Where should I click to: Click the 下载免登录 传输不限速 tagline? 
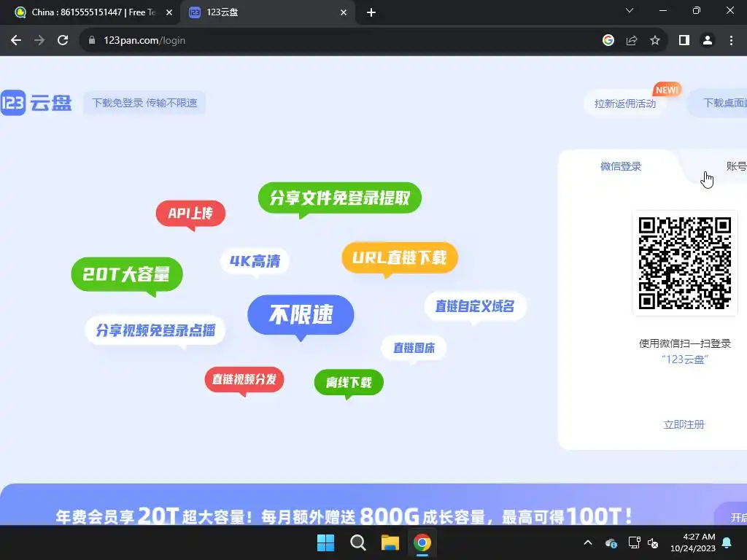(x=144, y=103)
